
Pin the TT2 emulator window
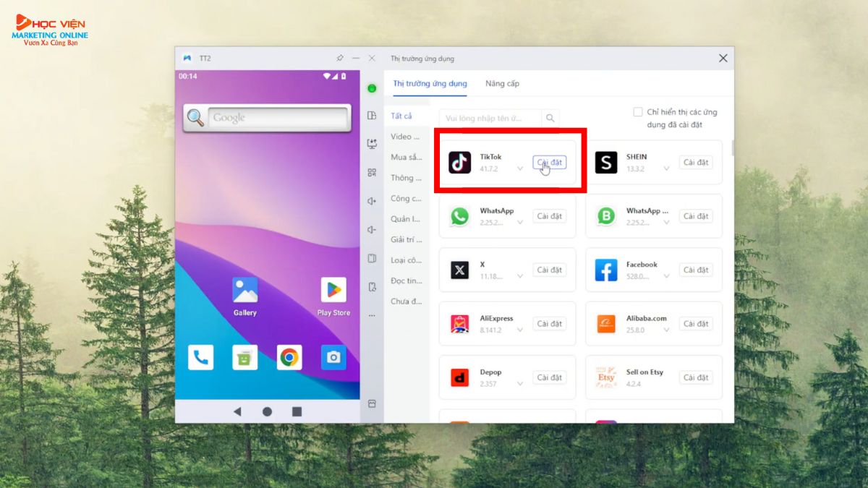(340, 58)
